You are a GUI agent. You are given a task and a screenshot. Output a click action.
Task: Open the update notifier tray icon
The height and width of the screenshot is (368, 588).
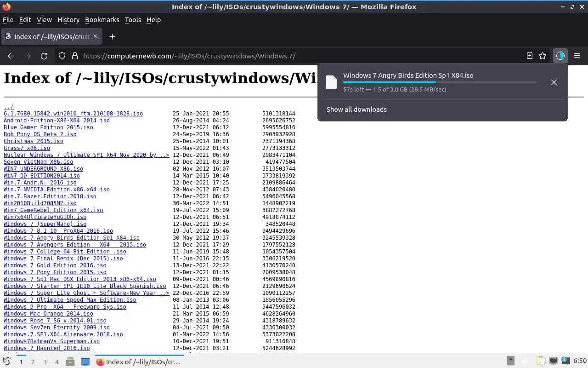pyautogui.click(x=565, y=361)
